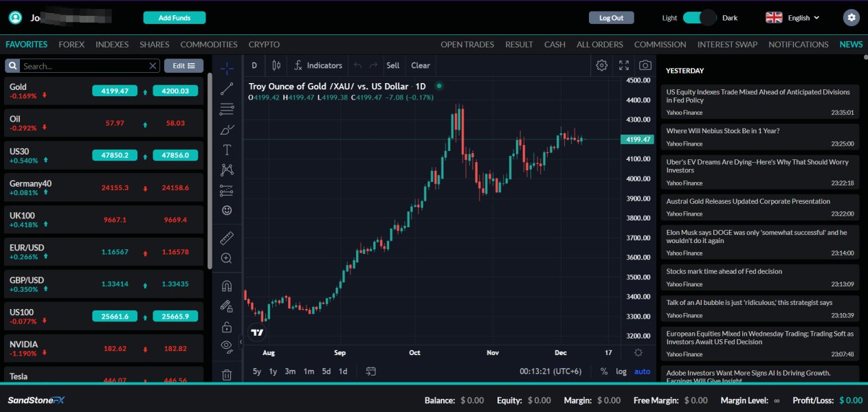868x412 pixels.
Task: Open the OPEN TRADES tab
Action: pos(467,45)
